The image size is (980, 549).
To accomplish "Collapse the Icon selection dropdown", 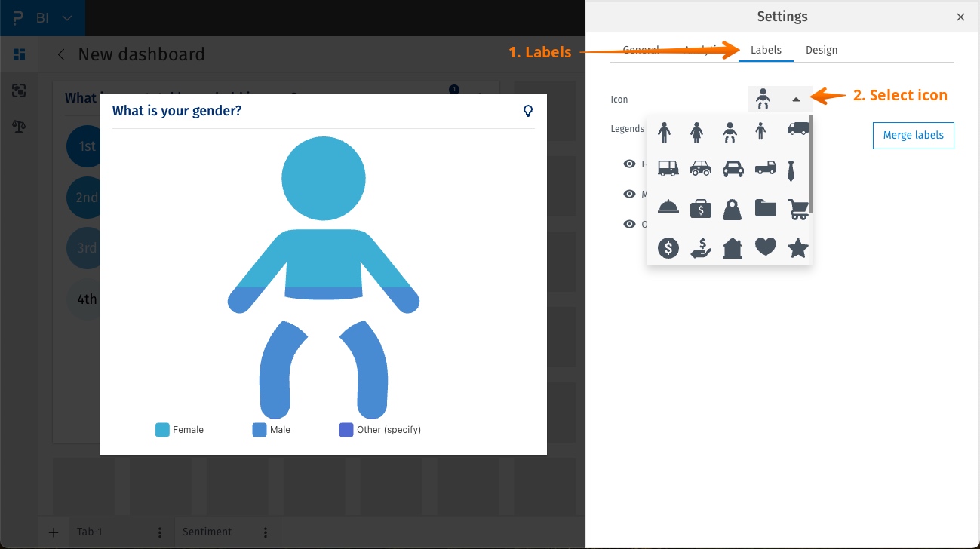I will coord(796,99).
